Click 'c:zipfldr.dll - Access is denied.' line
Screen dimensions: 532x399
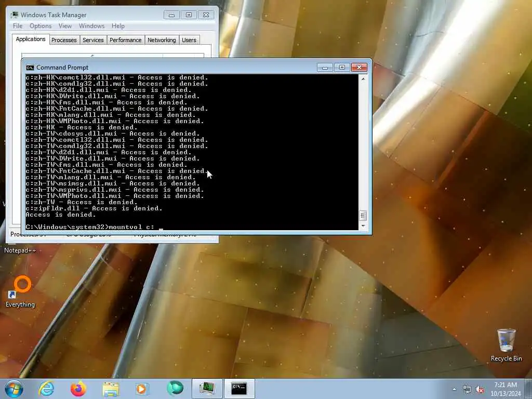[x=94, y=208]
